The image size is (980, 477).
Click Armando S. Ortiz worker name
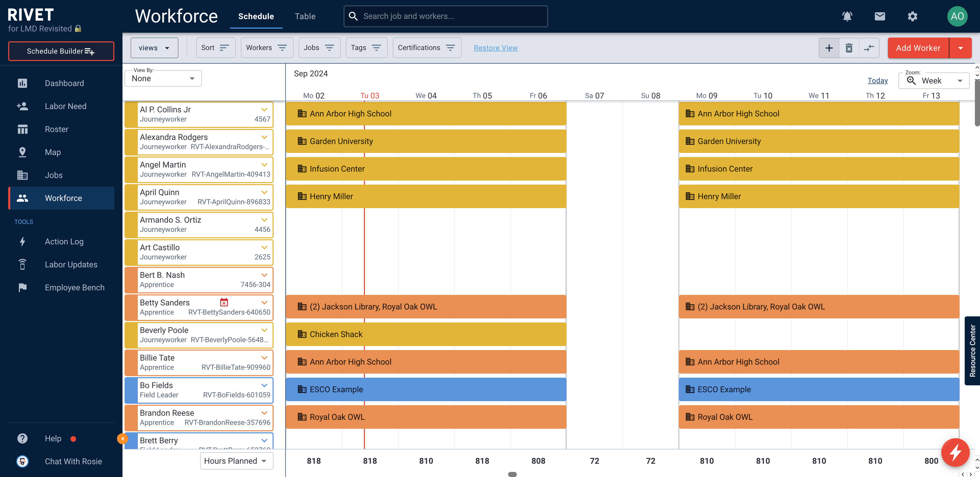(170, 220)
